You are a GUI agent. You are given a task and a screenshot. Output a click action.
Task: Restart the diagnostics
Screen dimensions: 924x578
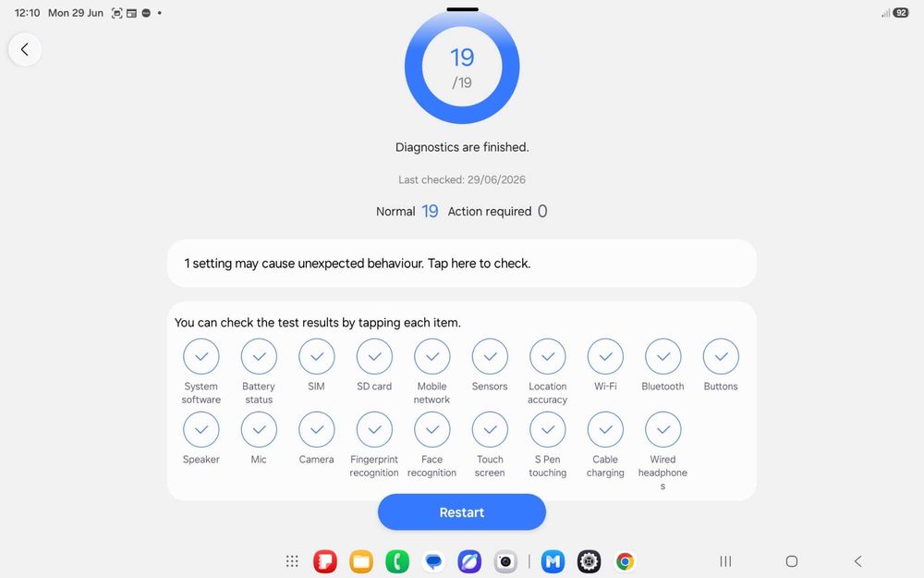tap(462, 512)
